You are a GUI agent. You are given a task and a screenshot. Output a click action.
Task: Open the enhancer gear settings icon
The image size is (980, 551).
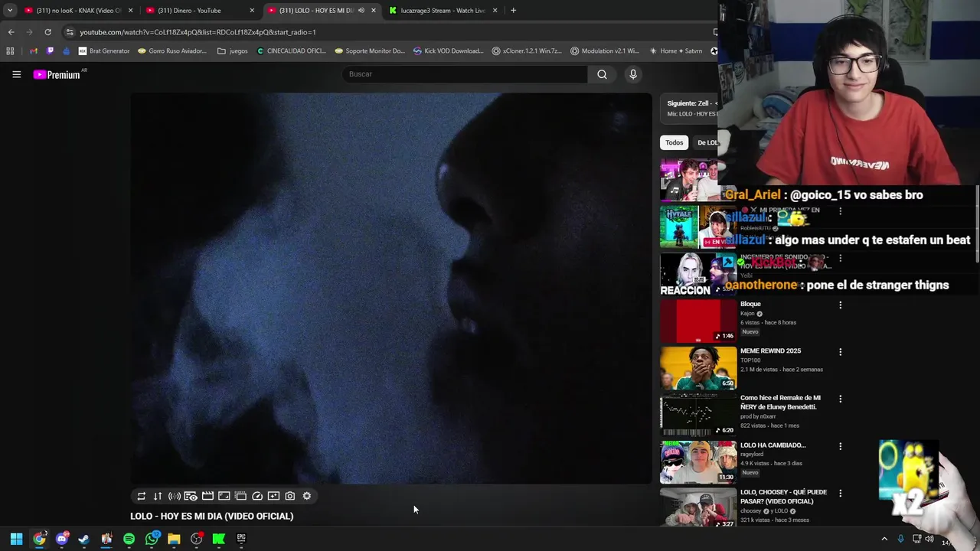(307, 496)
